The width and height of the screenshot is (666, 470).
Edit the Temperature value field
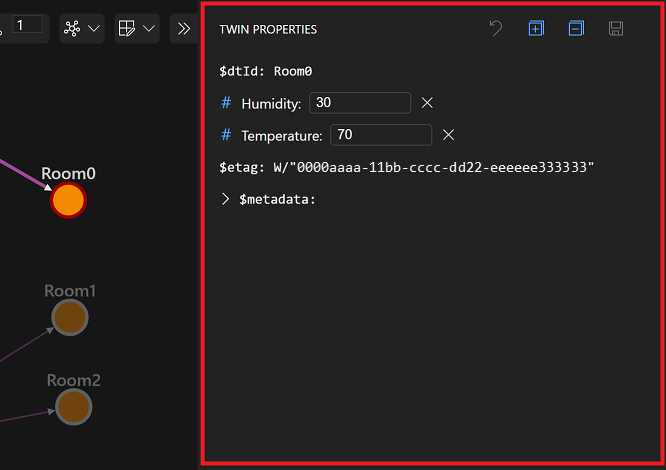pyautogui.click(x=381, y=135)
